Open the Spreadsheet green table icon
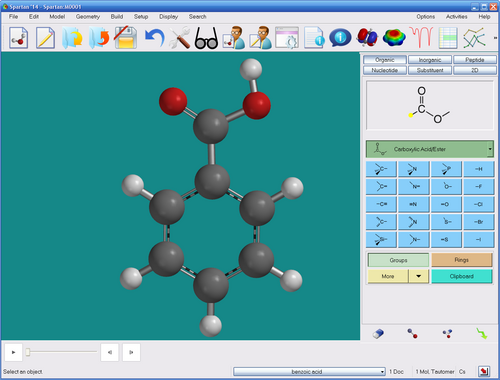The image size is (500, 380). 448,38
